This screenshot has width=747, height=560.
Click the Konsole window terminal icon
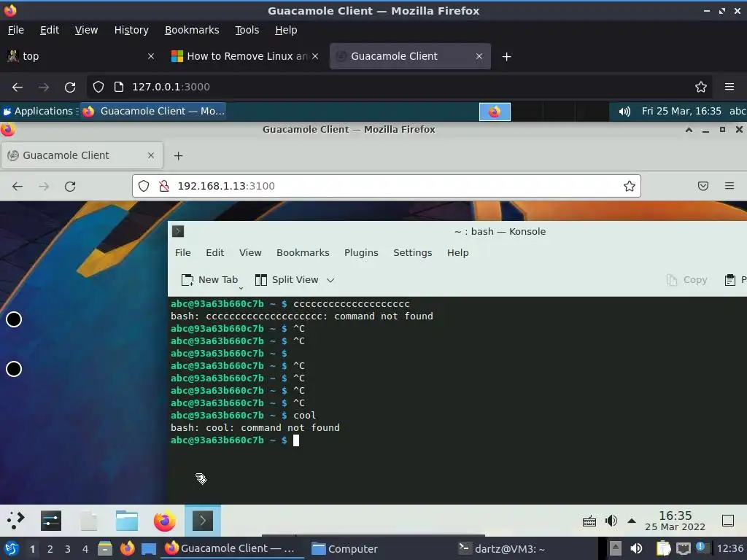pos(178,231)
